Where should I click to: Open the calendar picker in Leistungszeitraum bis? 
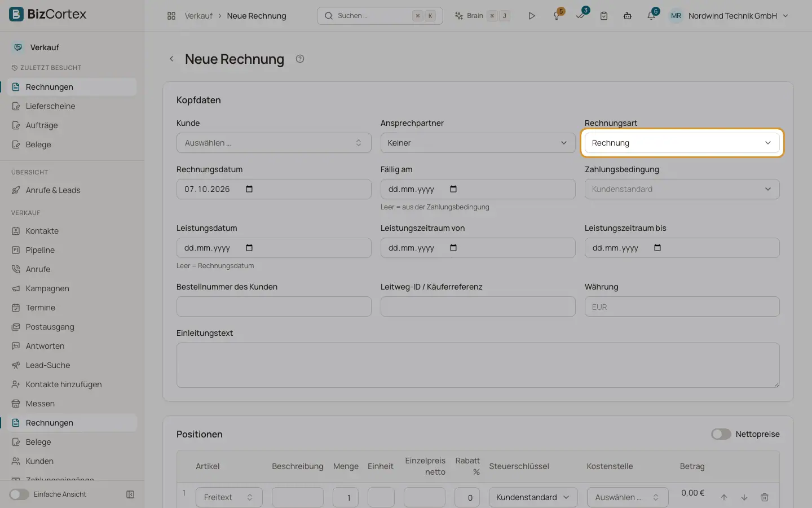(657, 248)
